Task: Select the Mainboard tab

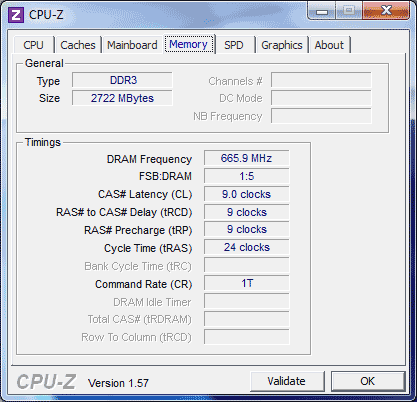Action: point(132,45)
